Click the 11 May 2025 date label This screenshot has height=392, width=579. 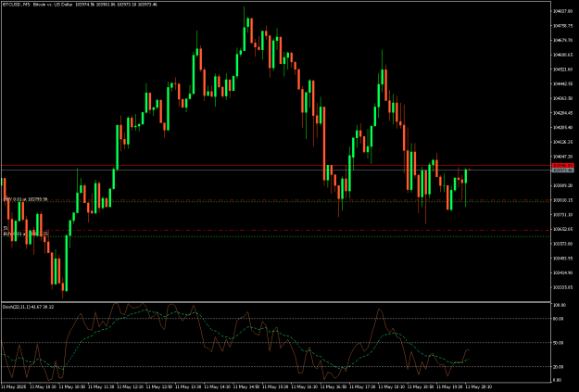[x=13, y=386]
